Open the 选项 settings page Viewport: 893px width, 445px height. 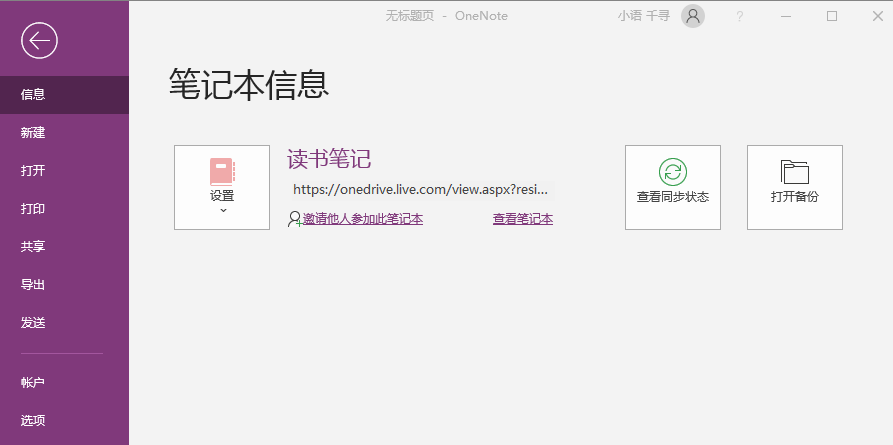pyautogui.click(x=64, y=421)
